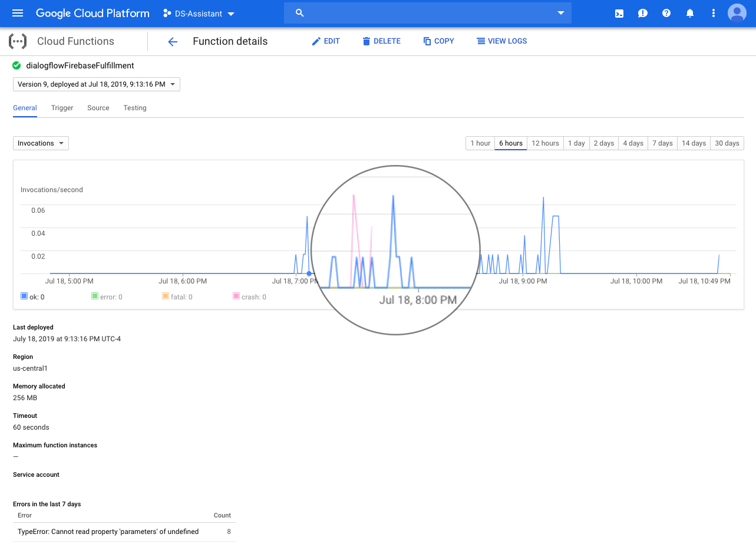Click the Error column header
The image size is (756, 544).
click(25, 515)
